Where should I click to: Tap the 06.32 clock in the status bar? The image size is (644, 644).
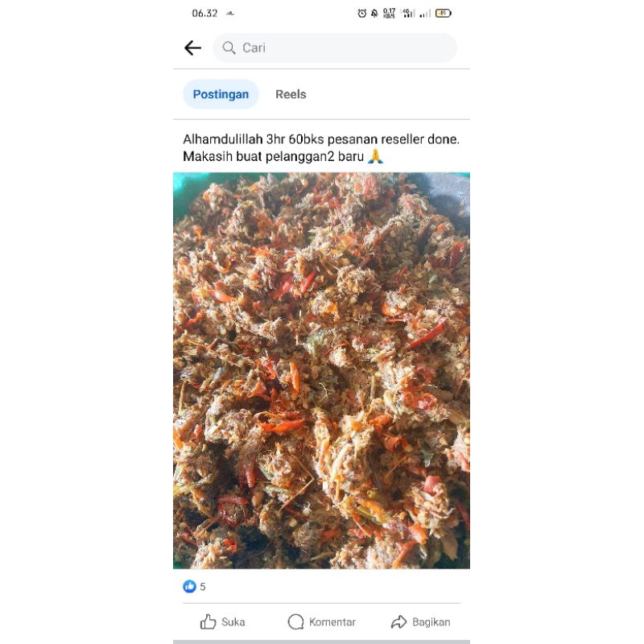[x=204, y=14]
